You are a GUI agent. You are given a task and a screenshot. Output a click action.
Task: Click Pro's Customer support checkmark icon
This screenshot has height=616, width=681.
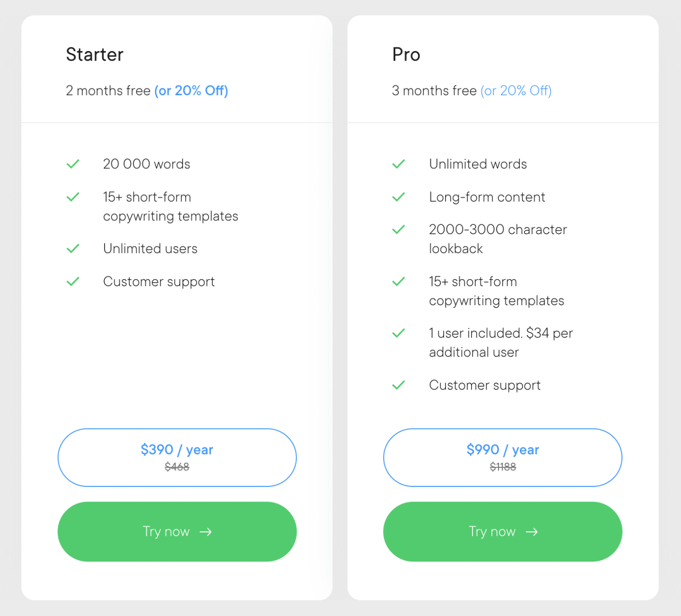tap(399, 385)
